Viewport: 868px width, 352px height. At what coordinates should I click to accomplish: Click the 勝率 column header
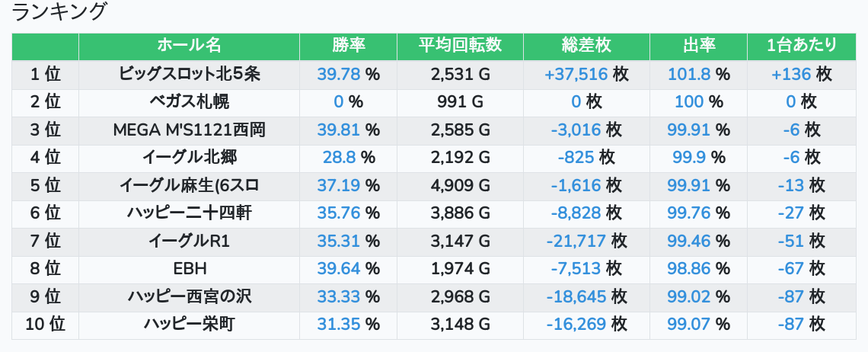(349, 46)
